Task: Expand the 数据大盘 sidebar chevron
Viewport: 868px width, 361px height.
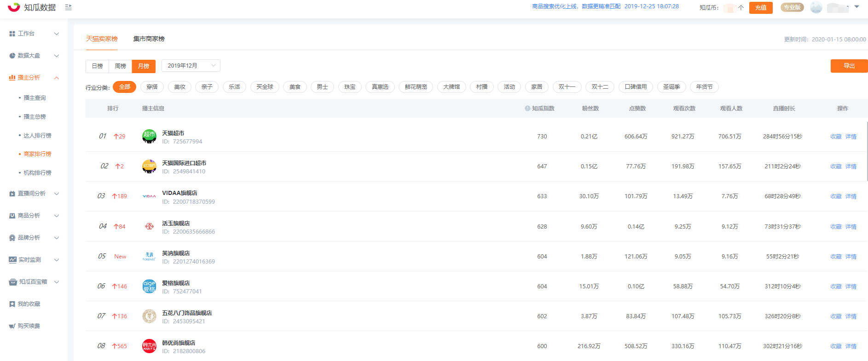Action: tap(57, 56)
